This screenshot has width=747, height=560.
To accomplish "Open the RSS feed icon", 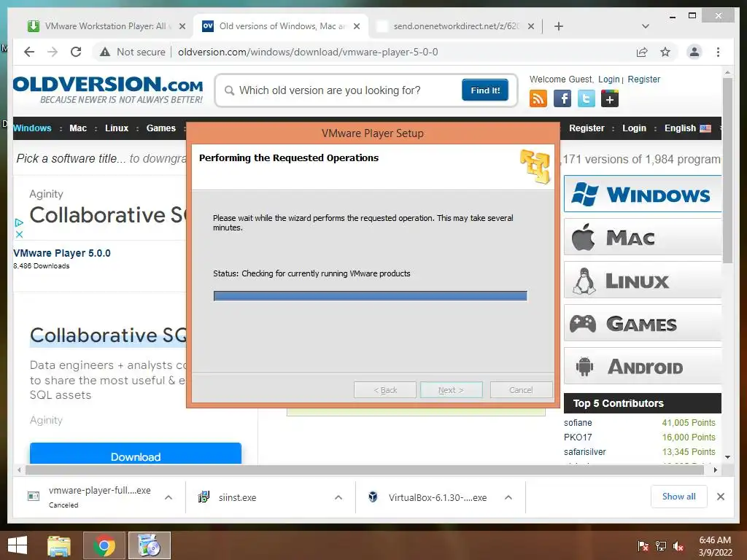I will (538, 98).
